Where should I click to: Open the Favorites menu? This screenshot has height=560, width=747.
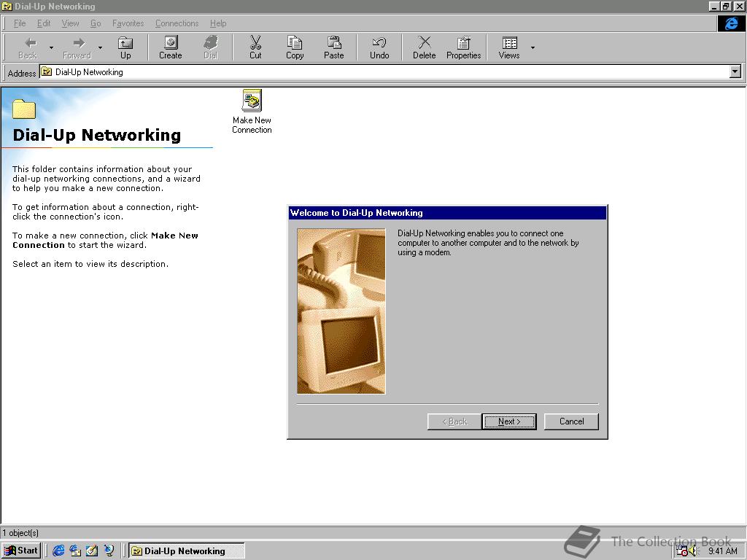128,23
